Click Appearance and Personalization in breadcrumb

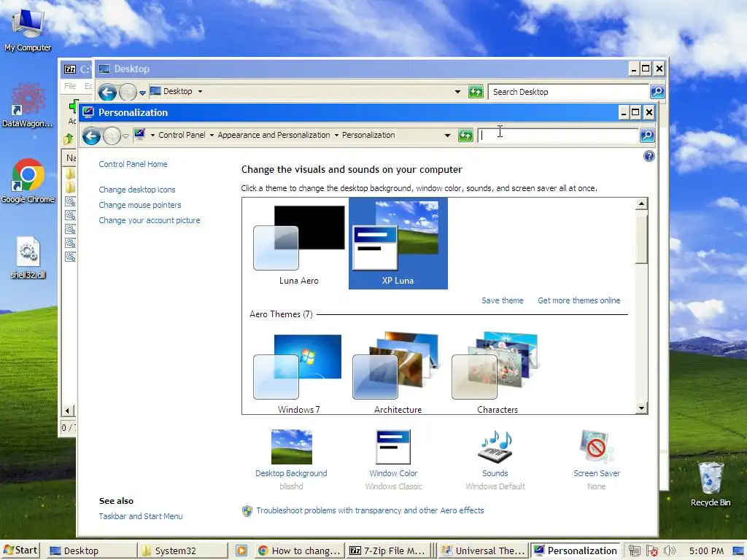click(274, 135)
